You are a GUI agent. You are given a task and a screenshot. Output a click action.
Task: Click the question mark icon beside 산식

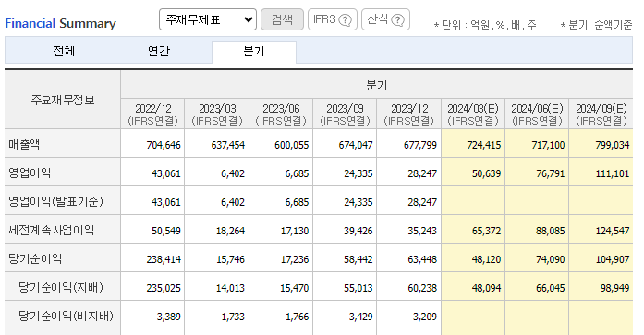click(x=398, y=20)
